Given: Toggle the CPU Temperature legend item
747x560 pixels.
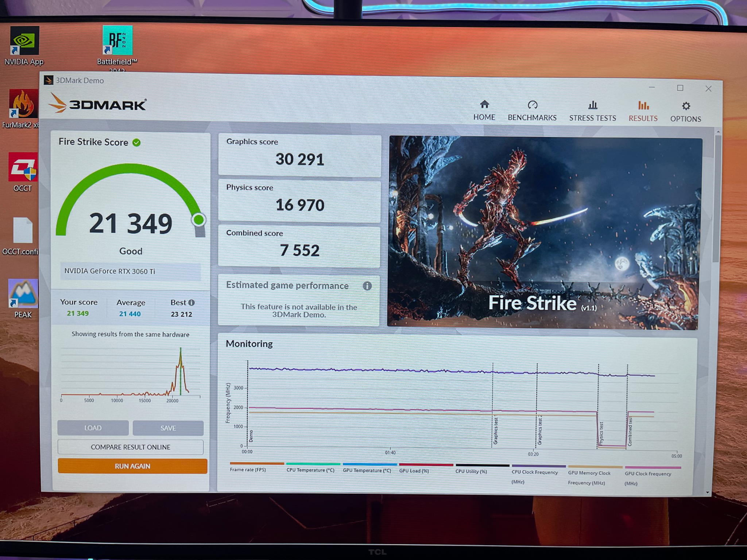Looking at the screenshot, I should tap(313, 467).
